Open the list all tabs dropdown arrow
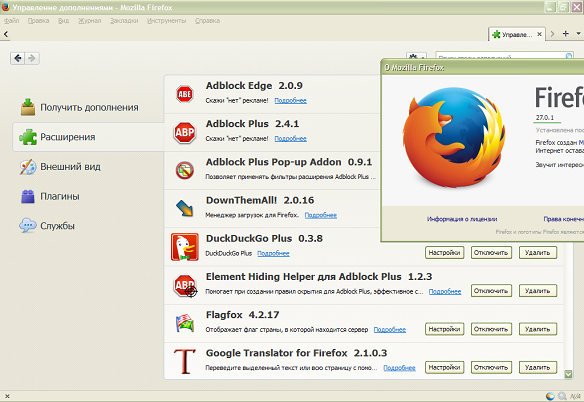The image size is (584, 402). click(578, 34)
